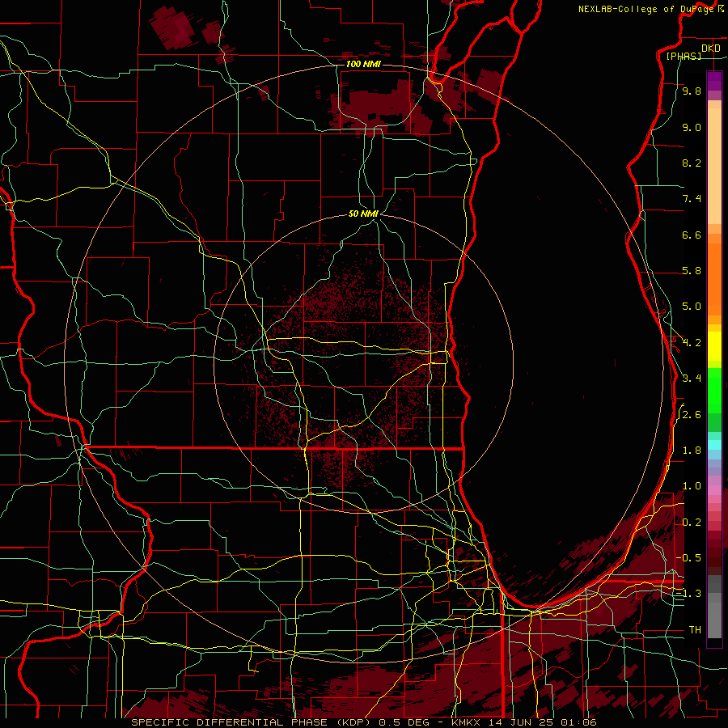Click the 1.0 scale label
Viewport: 728px width, 728px height.
(692, 486)
